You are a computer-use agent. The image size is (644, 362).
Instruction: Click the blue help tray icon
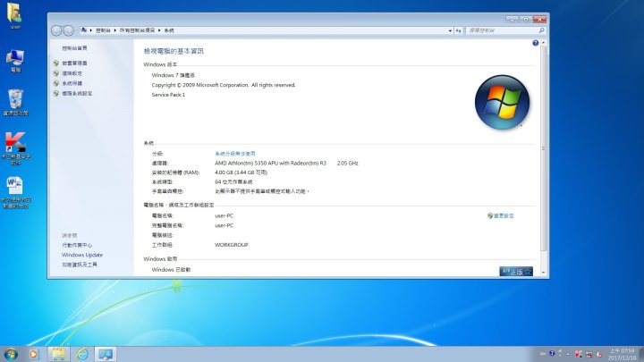point(552,353)
